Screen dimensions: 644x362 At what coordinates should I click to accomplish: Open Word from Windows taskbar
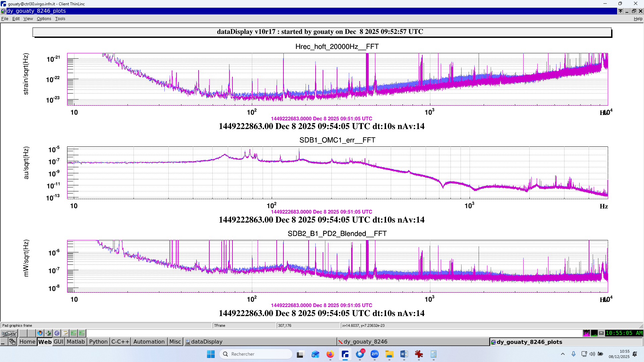click(x=404, y=354)
